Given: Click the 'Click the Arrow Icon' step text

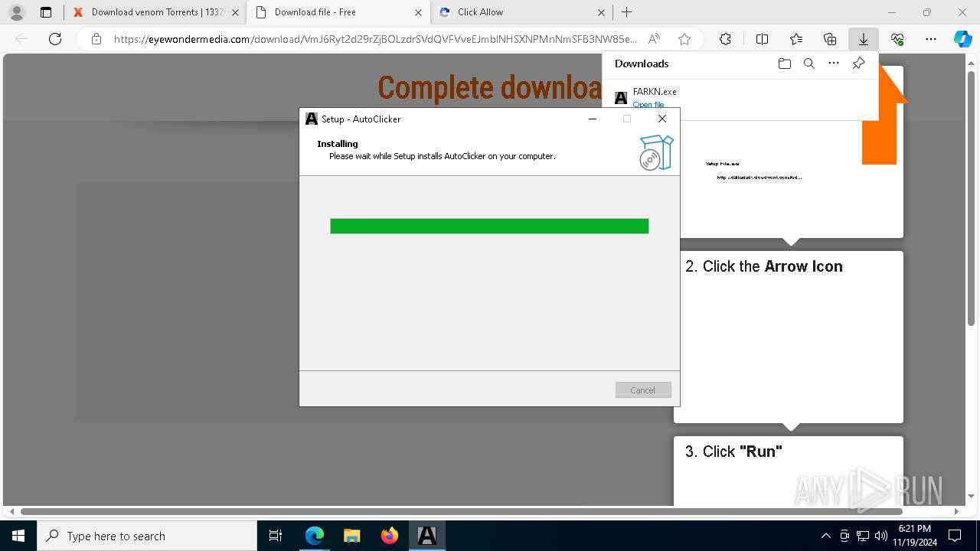Looking at the screenshot, I should (764, 266).
